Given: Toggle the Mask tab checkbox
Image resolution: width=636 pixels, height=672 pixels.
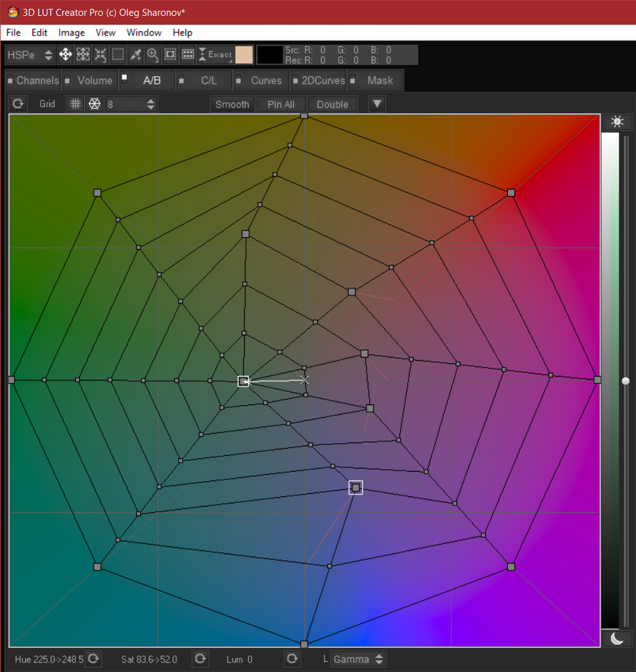Looking at the screenshot, I should tap(353, 80).
